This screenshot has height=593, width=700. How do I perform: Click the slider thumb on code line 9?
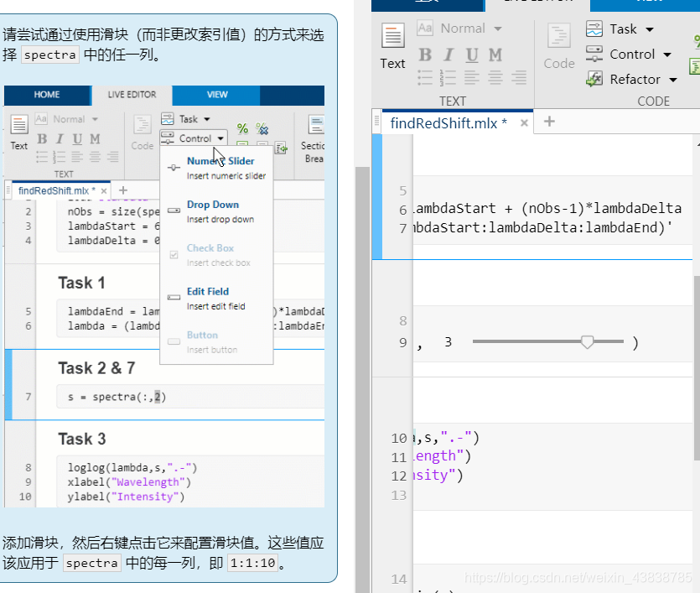588,342
